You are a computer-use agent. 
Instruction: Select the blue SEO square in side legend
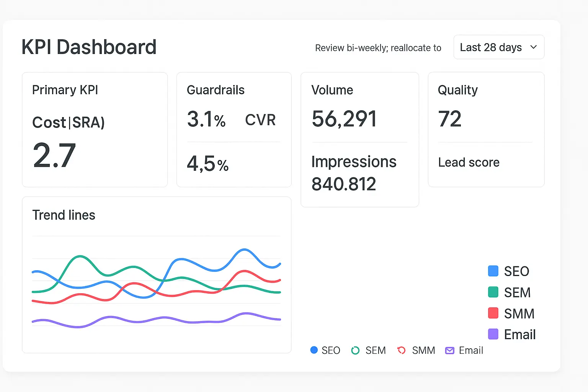pos(493,271)
